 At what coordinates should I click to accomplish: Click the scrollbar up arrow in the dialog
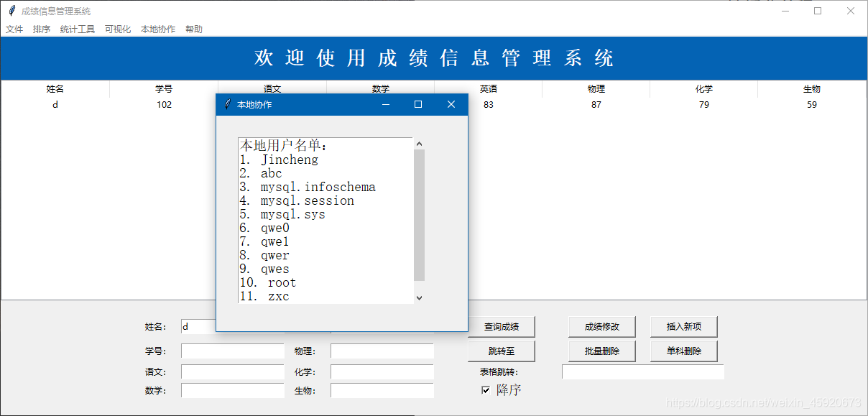[x=419, y=142]
